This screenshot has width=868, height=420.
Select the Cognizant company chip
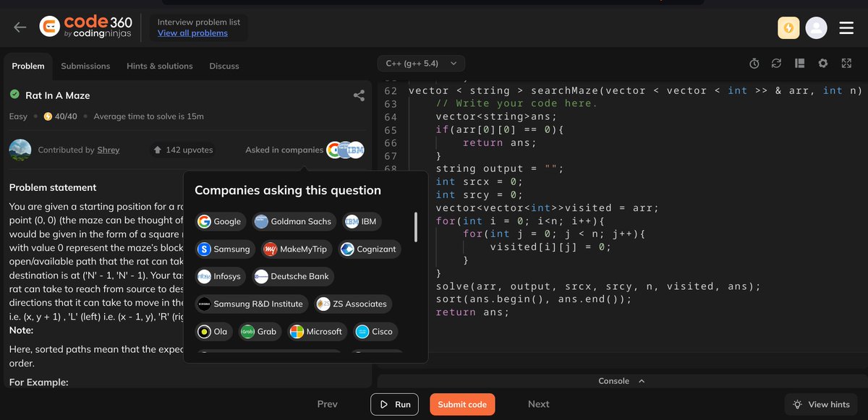(368, 249)
